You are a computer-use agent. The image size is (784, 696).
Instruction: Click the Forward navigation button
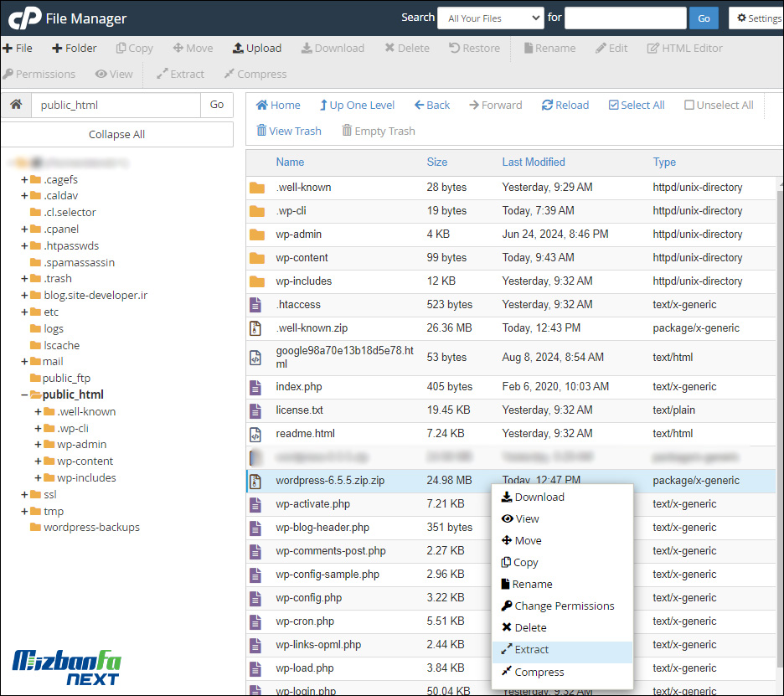pyautogui.click(x=496, y=105)
